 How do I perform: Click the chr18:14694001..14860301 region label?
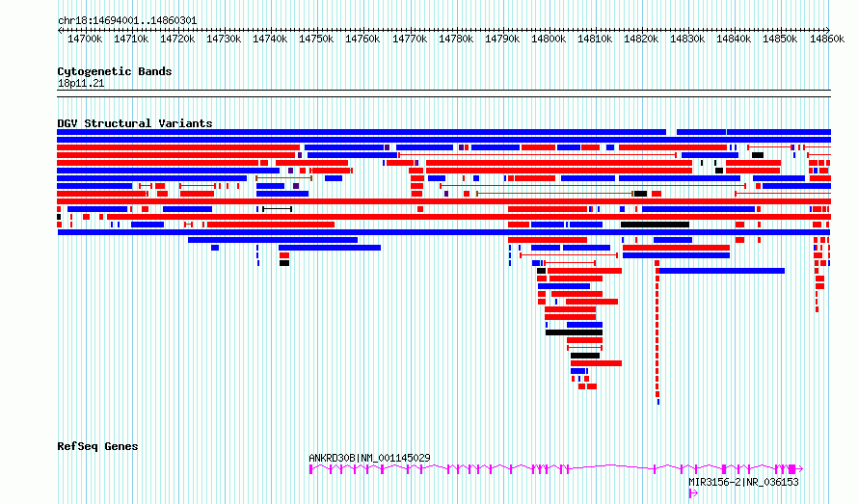127,20
